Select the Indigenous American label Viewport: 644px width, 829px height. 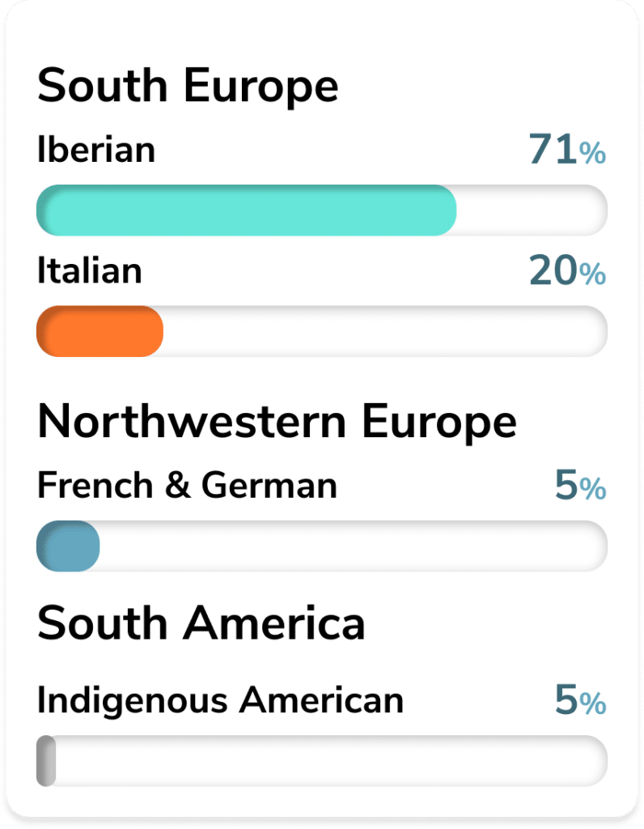coord(220,701)
